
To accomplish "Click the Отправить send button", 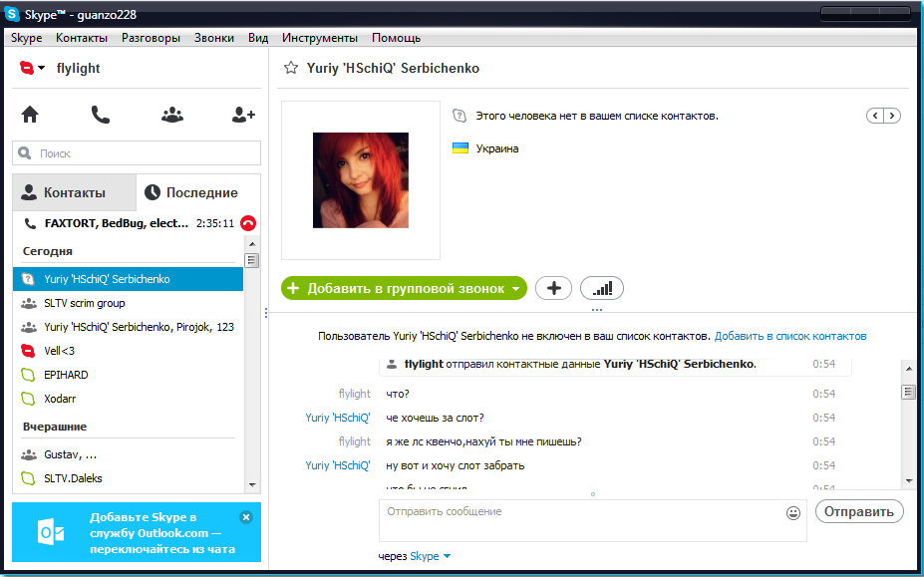I will pos(858,511).
